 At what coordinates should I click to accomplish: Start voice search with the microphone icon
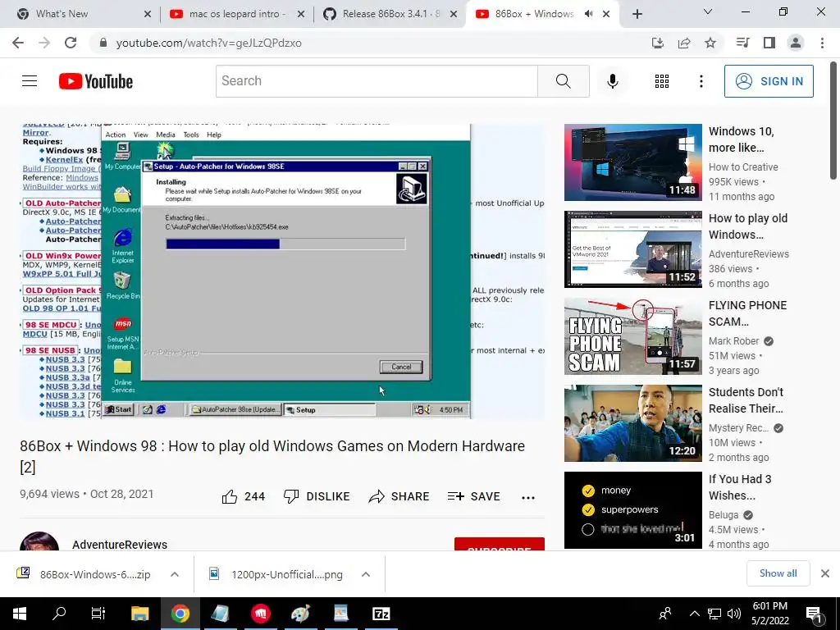612,81
